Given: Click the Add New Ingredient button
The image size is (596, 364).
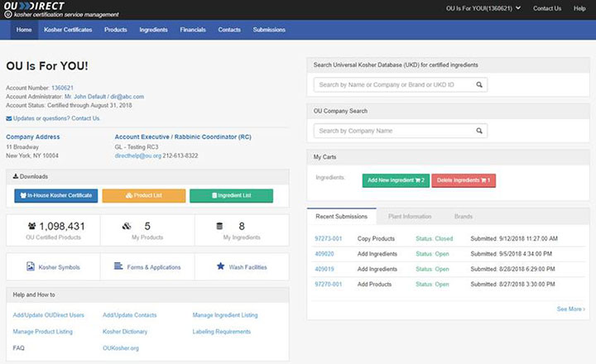Looking at the screenshot, I should [x=396, y=180].
